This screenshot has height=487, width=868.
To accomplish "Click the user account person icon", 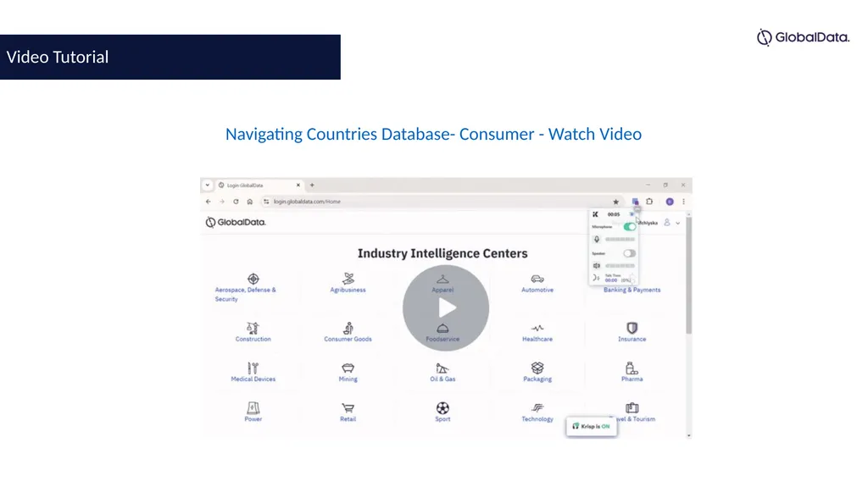I will 667,223.
